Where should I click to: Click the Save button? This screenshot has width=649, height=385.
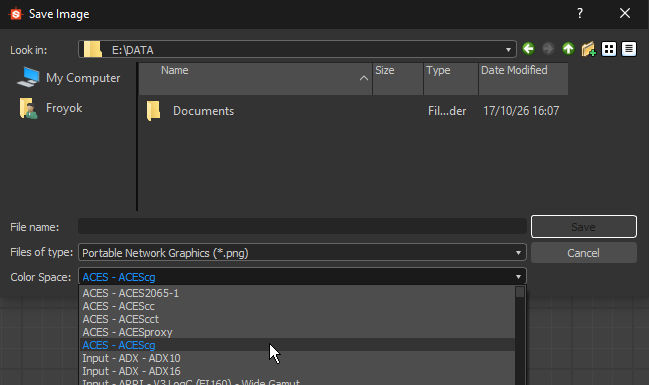click(x=584, y=226)
